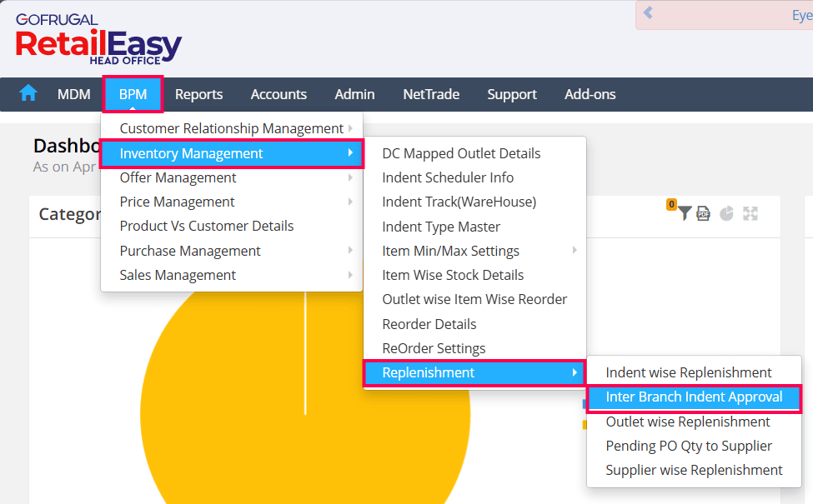This screenshot has height=504, width=813.
Task: Go to the Home icon in navbar
Action: (x=28, y=94)
